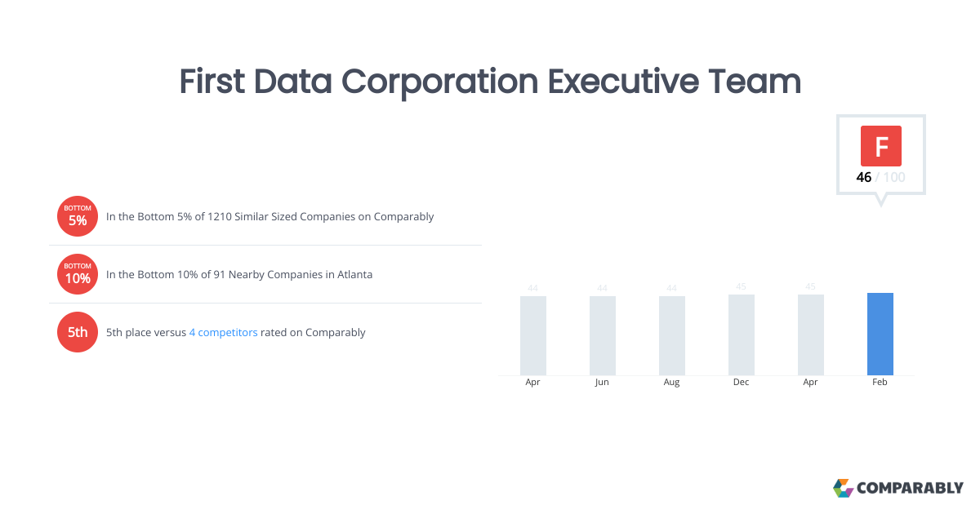Viewport: 980px width, 514px height.
Task: Click the Nearby Companies in Atlanta text
Action: click(x=239, y=275)
